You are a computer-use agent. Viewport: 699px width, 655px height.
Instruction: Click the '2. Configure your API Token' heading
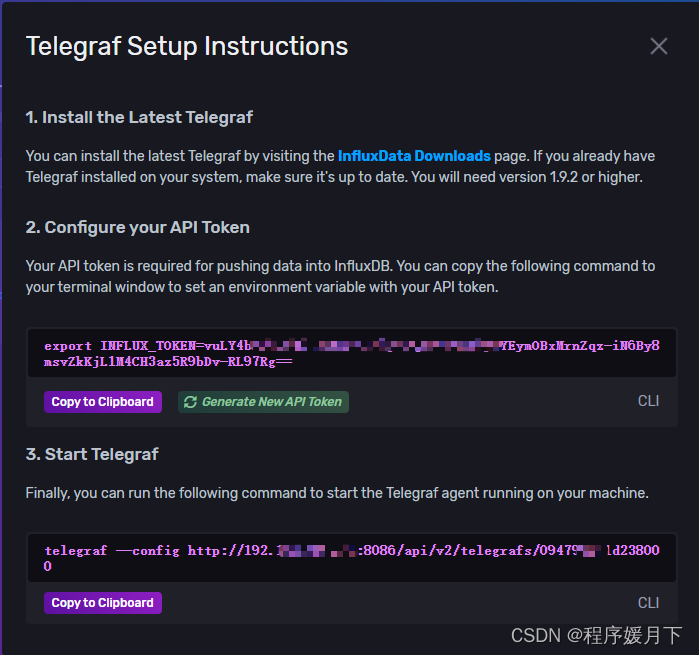coord(137,227)
